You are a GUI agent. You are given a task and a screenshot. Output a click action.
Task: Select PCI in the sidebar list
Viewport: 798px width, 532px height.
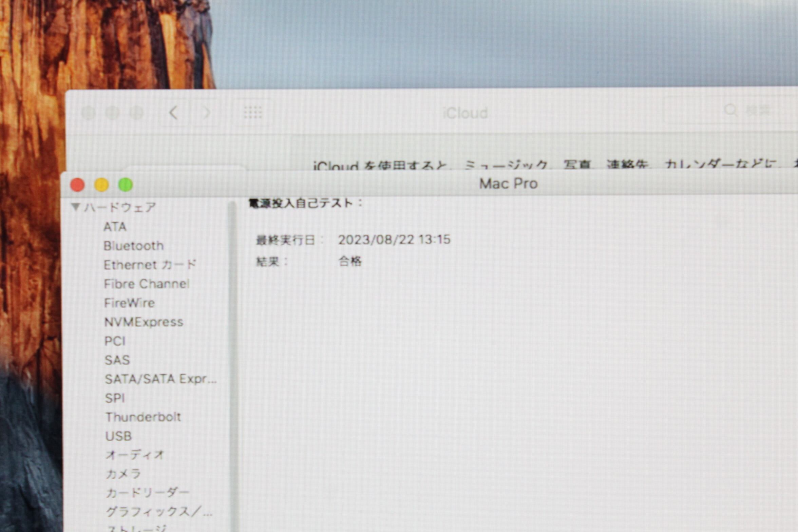(x=115, y=341)
